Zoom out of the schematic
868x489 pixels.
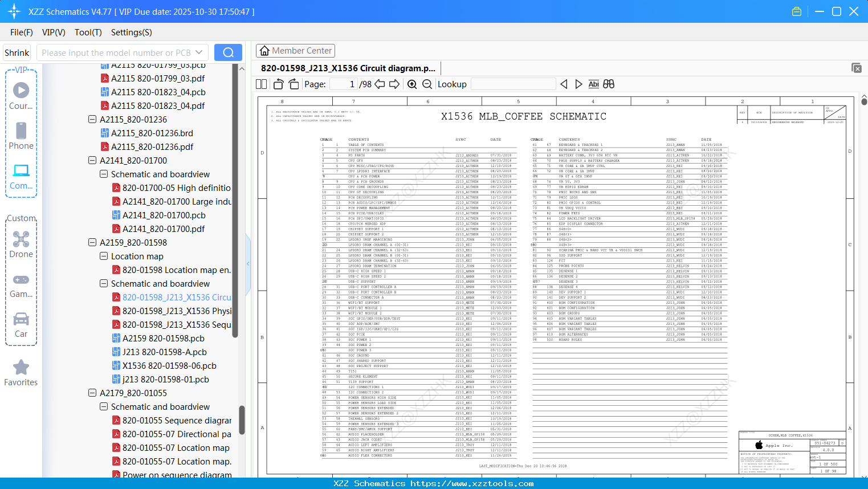pyautogui.click(x=427, y=84)
